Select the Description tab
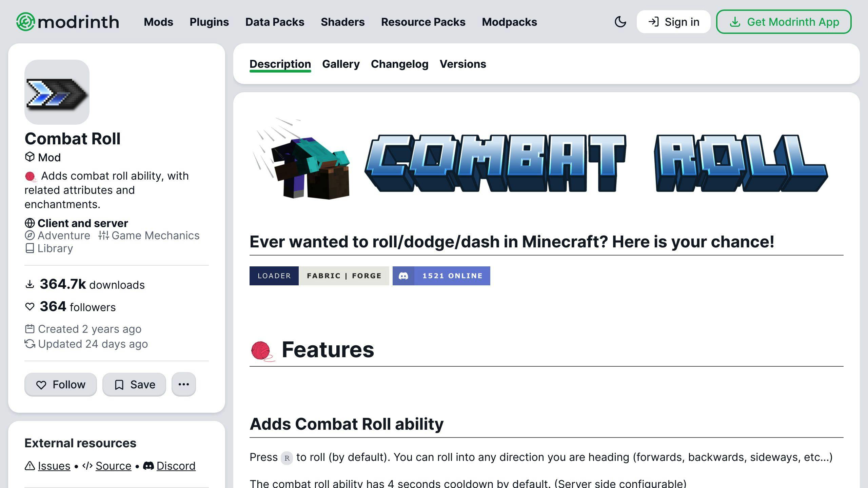868x488 pixels. [x=280, y=64]
